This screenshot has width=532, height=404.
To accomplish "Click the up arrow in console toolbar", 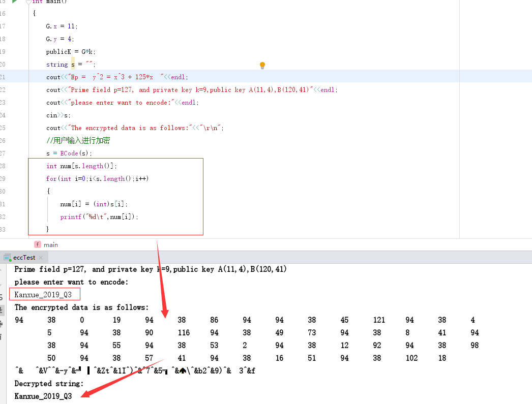I will [x=2, y=270].
